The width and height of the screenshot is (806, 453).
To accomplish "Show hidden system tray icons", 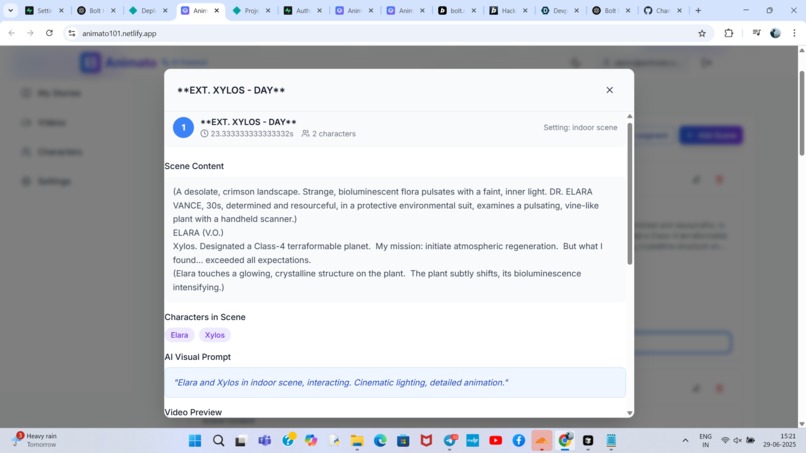I will [x=685, y=441].
